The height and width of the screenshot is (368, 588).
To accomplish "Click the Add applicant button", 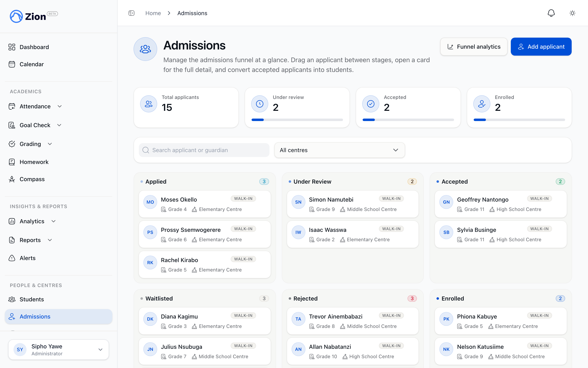I will 541,47.
